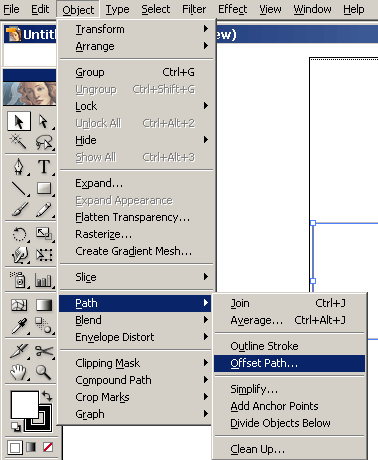
Task: Click the white Fill color swatch
Action: [x=24, y=404]
